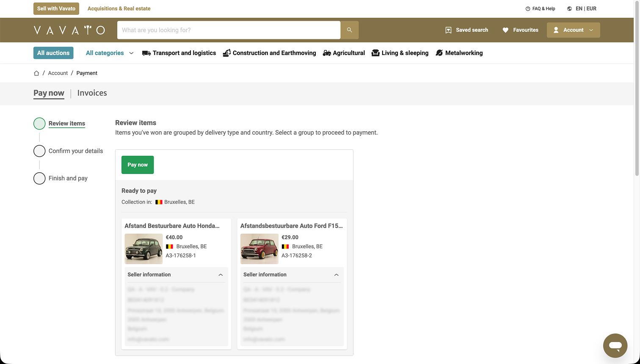This screenshot has height=364, width=640.
Task: Collapse Seller information for the Honda item
Action: 221,275
